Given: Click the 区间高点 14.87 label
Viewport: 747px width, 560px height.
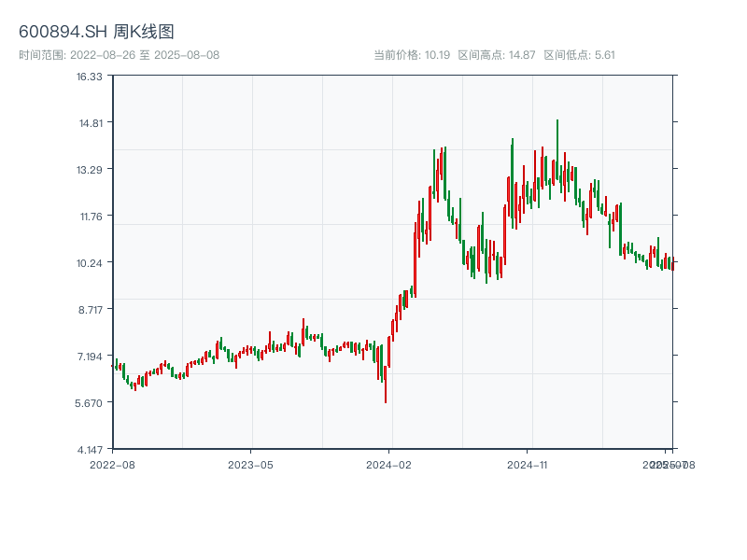Looking at the screenshot, I should [x=497, y=55].
